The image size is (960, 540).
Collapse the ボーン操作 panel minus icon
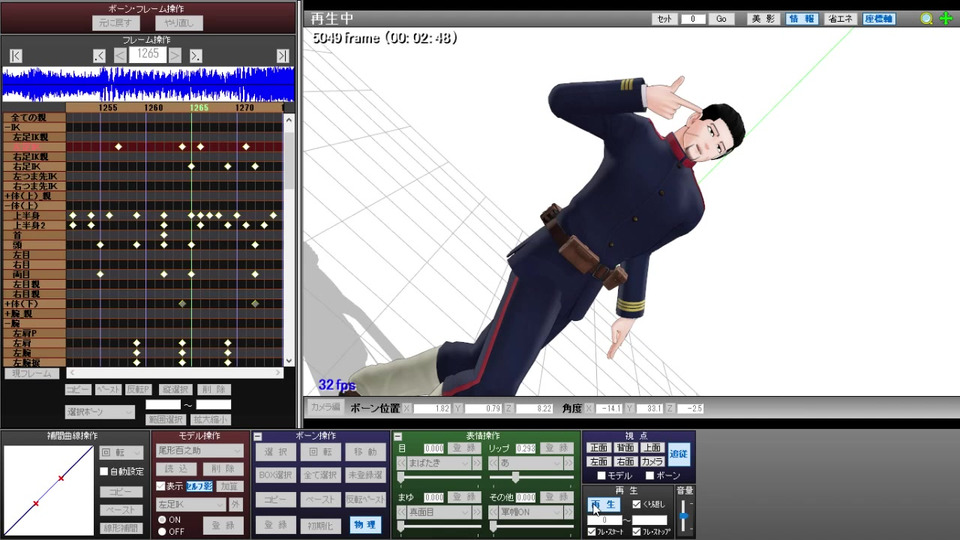pos(258,437)
